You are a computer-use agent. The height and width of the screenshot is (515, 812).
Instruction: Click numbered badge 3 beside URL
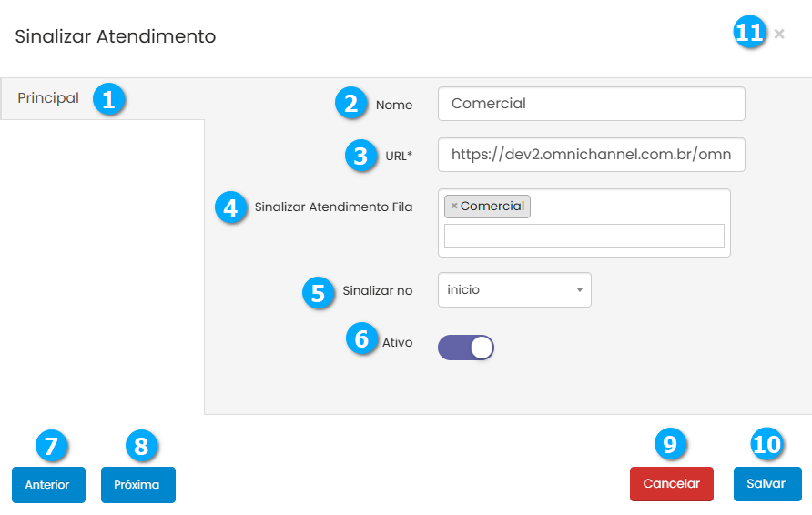pos(361,156)
